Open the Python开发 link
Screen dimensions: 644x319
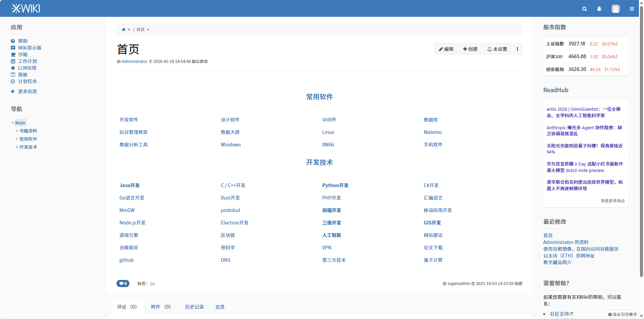coord(335,185)
